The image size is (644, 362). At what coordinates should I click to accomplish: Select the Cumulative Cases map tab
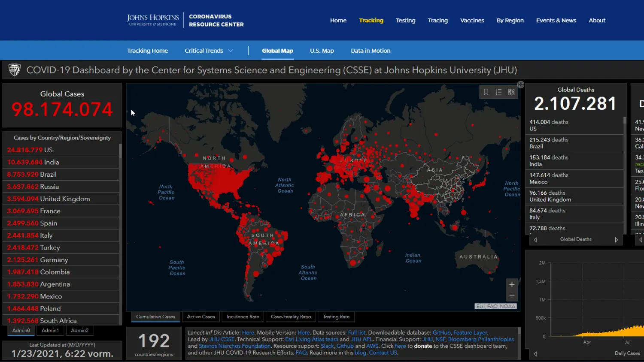point(156,317)
